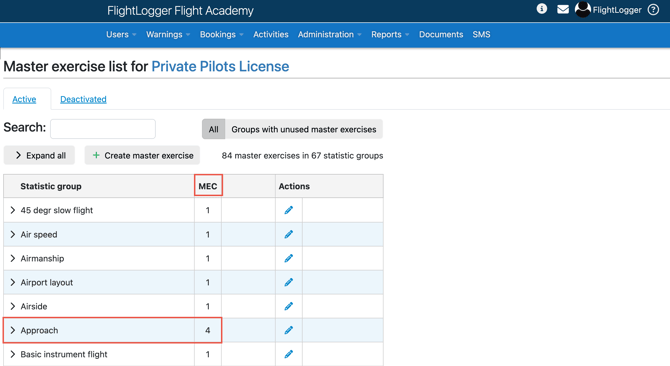
Task: Click the edit pencil for Airside
Action: coord(289,306)
